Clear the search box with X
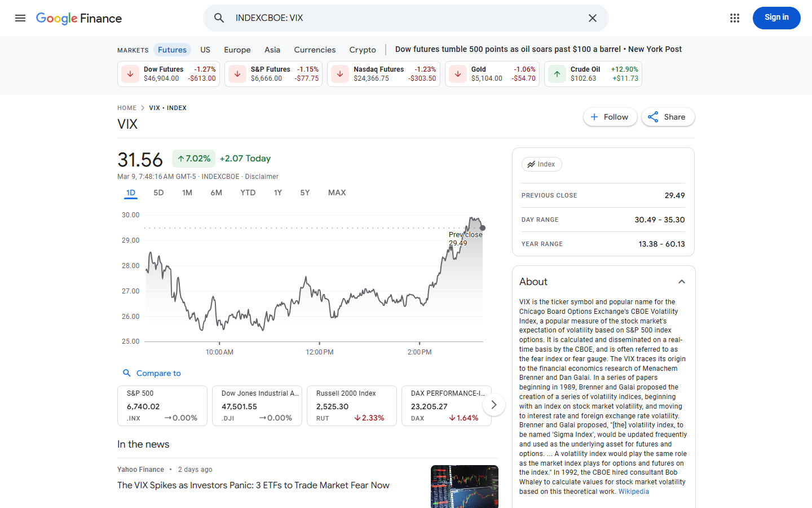This screenshot has width=812, height=508. [x=592, y=18]
